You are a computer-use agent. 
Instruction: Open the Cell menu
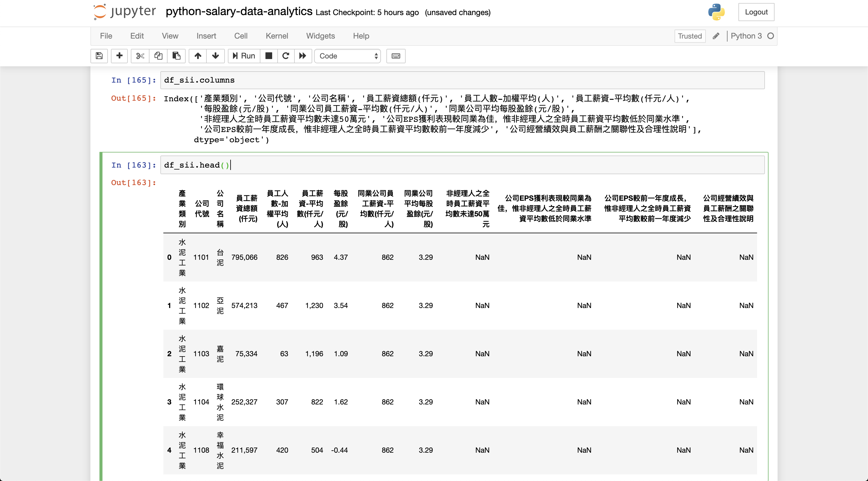pos(241,36)
